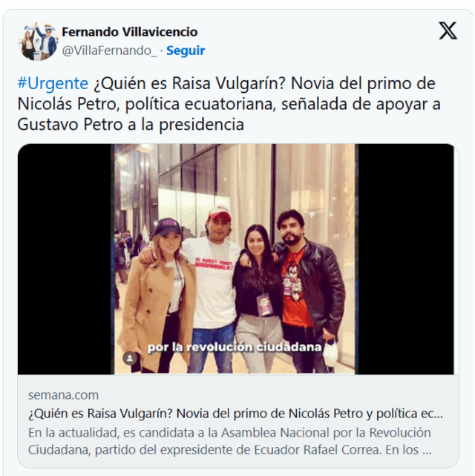The height and width of the screenshot is (476, 475).
Task: Open the X logo link
Action: click(x=448, y=30)
